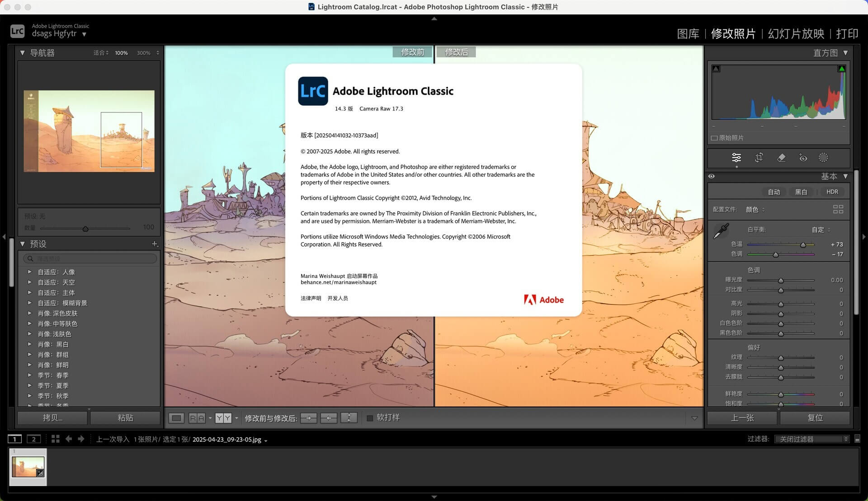
Task: Open the 白平衡 自定 dropdown
Action: pyautogui.click(x=821, y=230)
